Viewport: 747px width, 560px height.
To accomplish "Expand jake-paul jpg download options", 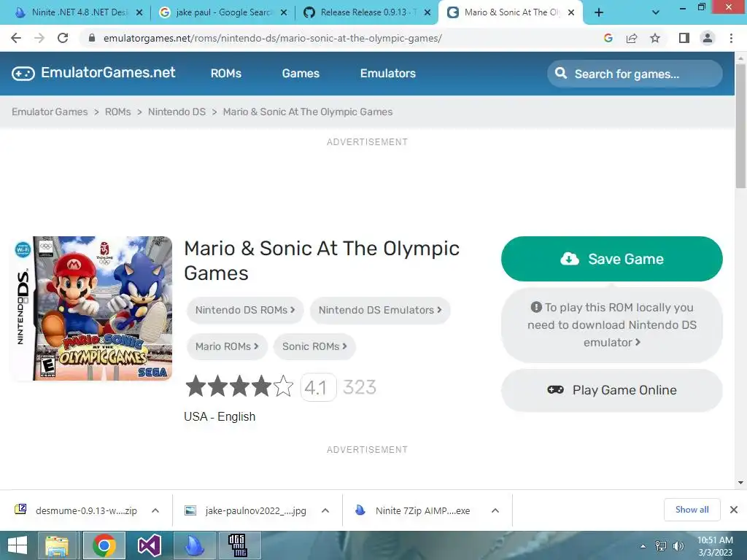I will point(325,510).
